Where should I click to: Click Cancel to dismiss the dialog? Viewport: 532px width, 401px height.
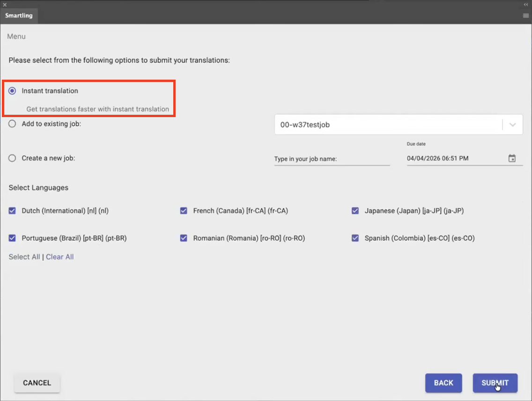click(37, 383)
